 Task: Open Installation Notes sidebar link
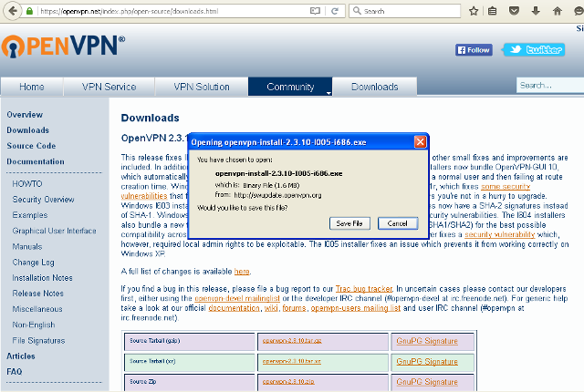tap(43, 278)
